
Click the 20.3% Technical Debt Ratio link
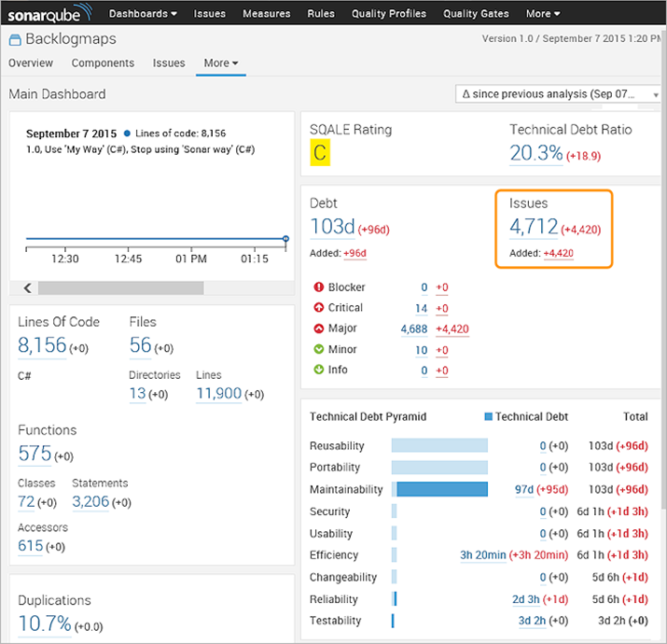[x=535, y=153]
